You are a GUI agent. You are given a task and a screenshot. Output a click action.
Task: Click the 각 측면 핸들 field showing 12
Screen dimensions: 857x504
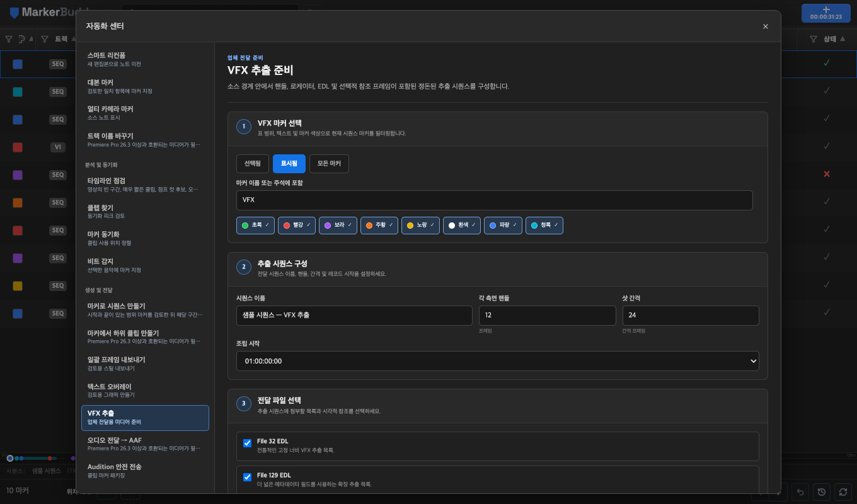pos(548,316)
